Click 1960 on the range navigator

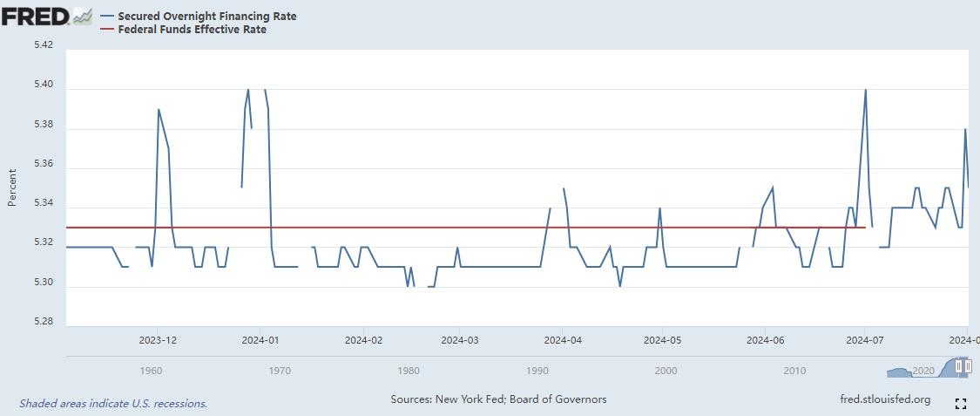(151, 371)
